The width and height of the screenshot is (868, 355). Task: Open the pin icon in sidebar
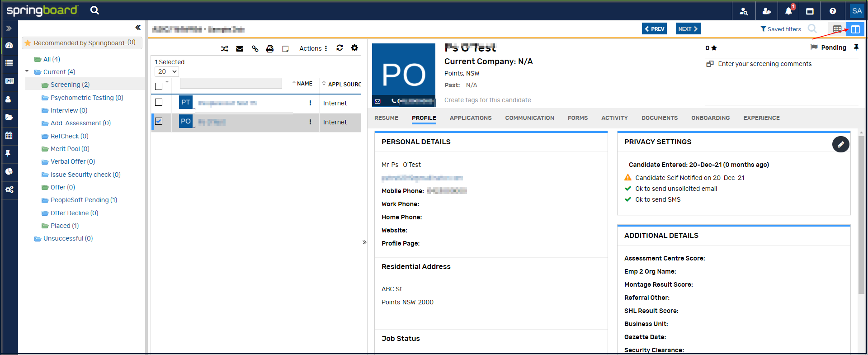pyautogui.click(x=8, y=153)
